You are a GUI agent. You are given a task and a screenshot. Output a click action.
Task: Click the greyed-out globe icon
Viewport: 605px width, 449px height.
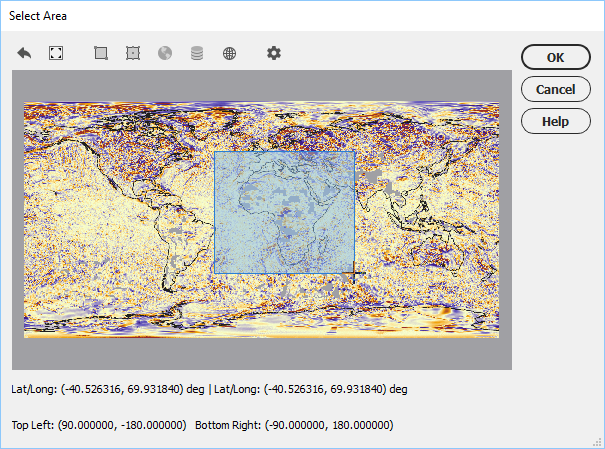(x=165, y=53)
